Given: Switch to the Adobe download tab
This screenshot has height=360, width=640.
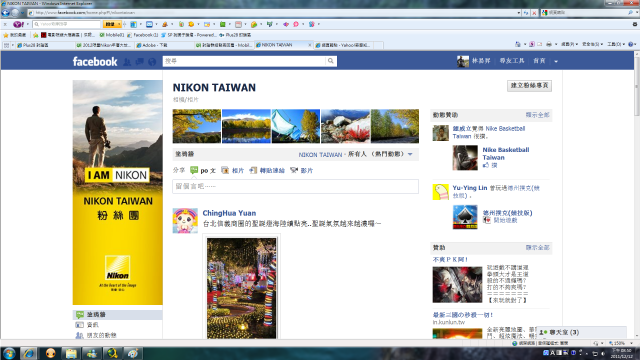Looking at the screenshot, I should tap(164, 45).
